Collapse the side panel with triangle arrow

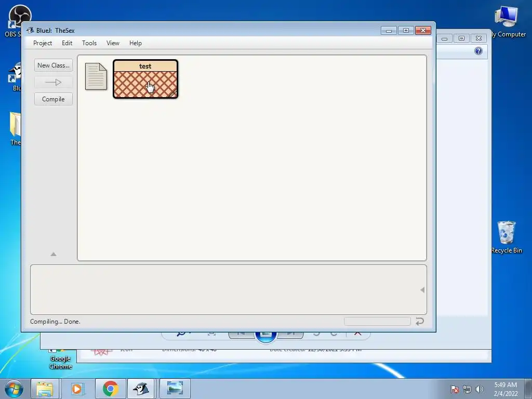54,254
